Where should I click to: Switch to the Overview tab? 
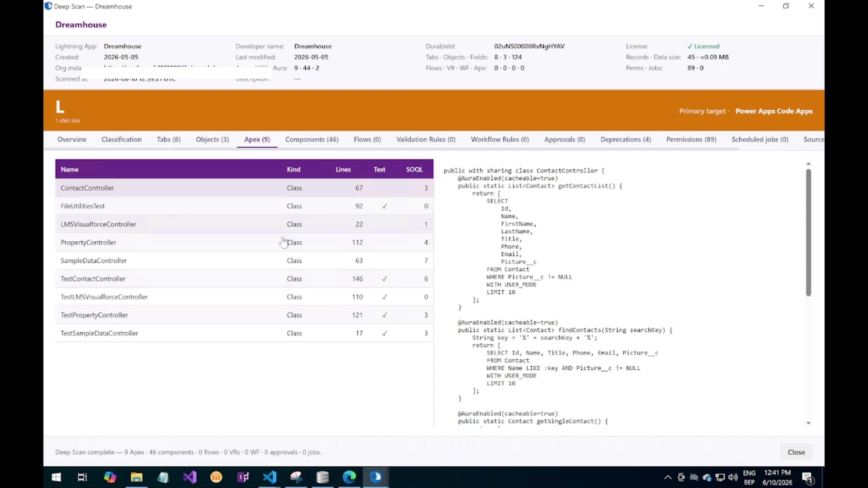click(72, 139)
